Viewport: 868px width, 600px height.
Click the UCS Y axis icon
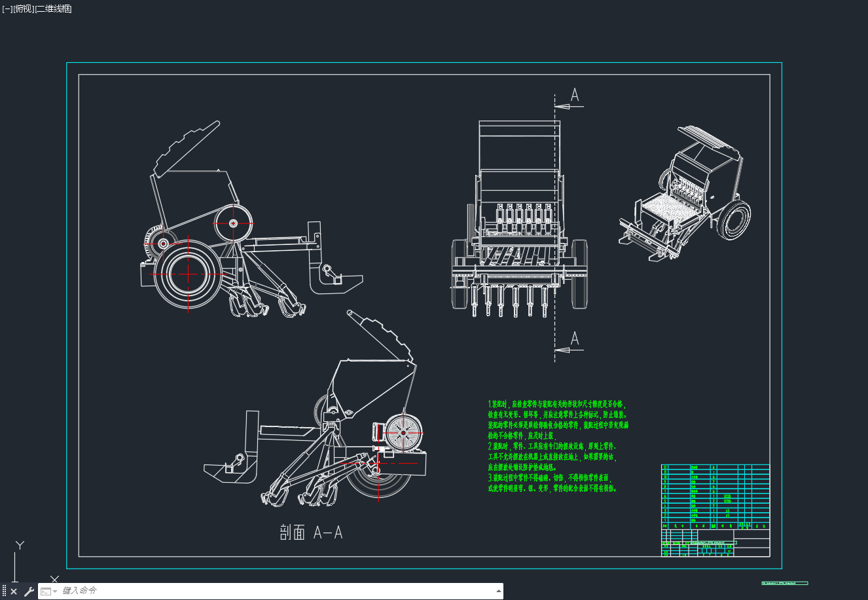pyautogui.click(x=20, y=545)
